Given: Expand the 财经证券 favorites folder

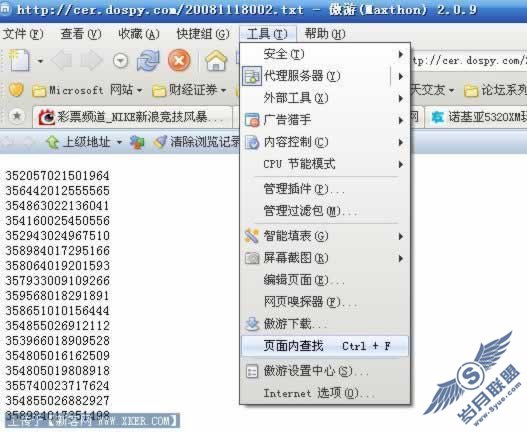Looking at the screenshot, I should click(189, 90).
